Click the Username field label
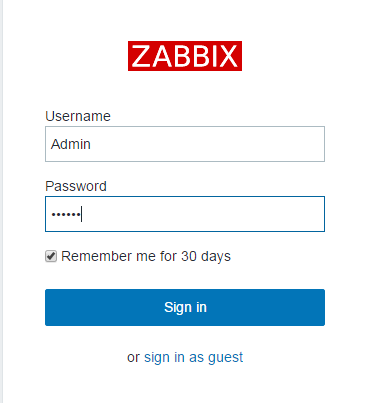Viewport: 367px width, 403px height. click(x=78, y=116)
